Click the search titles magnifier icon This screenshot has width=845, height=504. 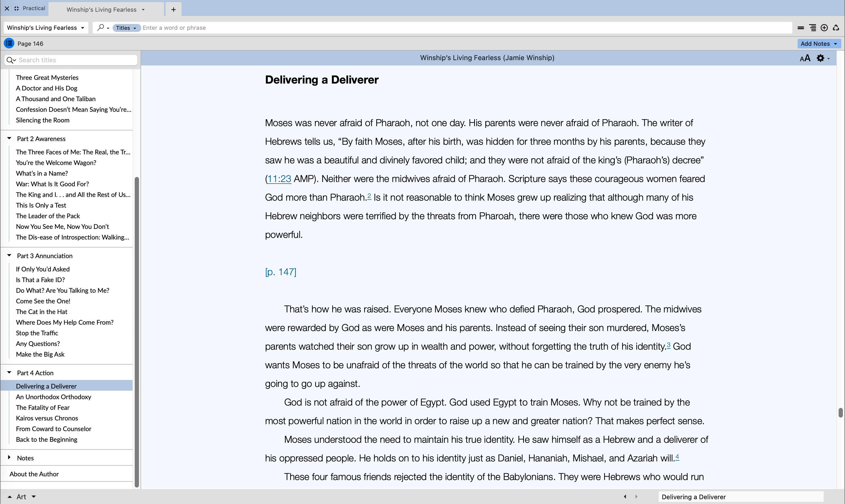coord(11,60)
